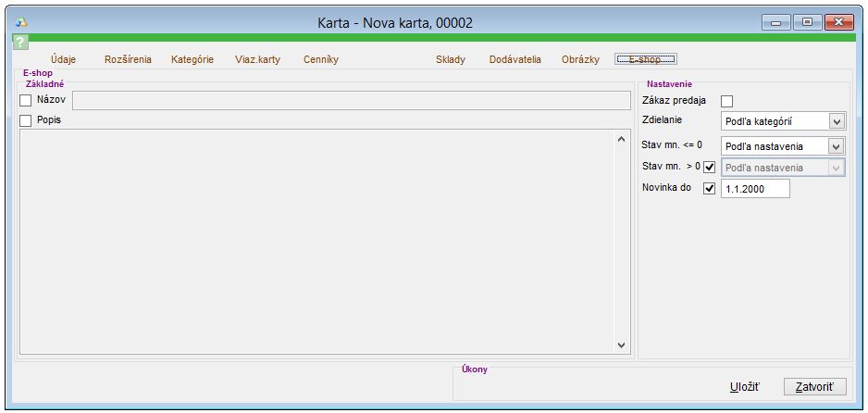Viewport: 868px width, 413px height.
Task: Expand the Stav mn. <= 0 dropdown
Action: 837,146
